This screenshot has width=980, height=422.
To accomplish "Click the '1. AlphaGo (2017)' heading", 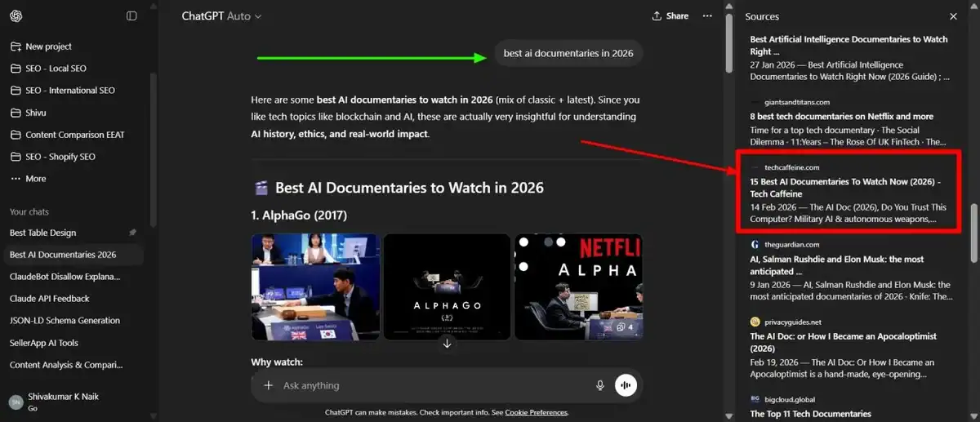I will [x=300, y=215].
